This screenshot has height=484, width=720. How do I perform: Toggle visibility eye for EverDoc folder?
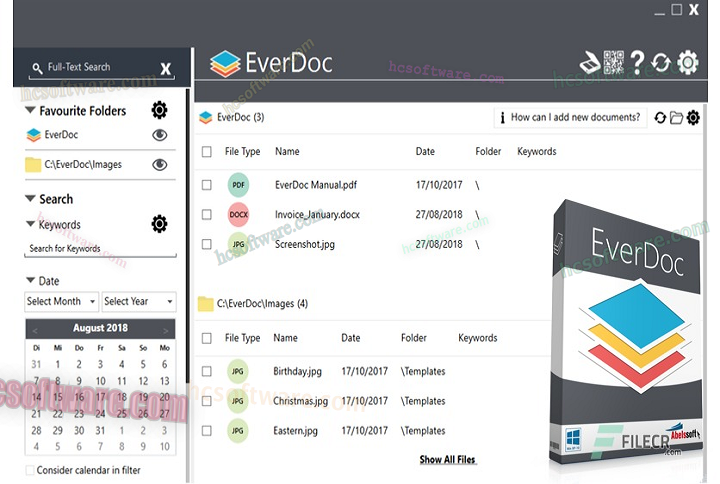(159, 135)
